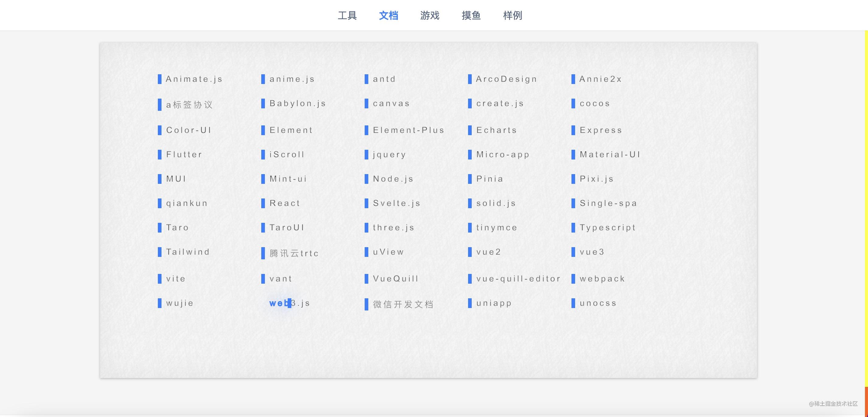The height and width of the screenshot is (417, 868).
Task: Click the uView link
Action: [x=388, y=252]
